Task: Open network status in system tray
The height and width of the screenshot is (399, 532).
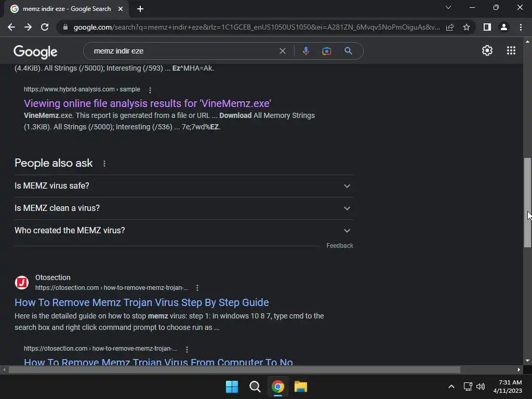Action: 468,387
